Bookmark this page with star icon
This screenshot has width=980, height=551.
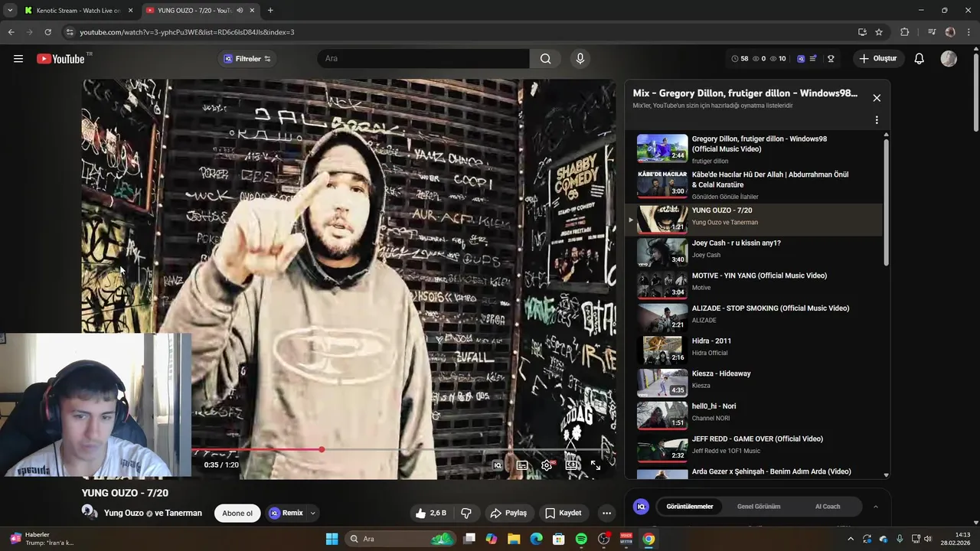(x=879, y=32)
